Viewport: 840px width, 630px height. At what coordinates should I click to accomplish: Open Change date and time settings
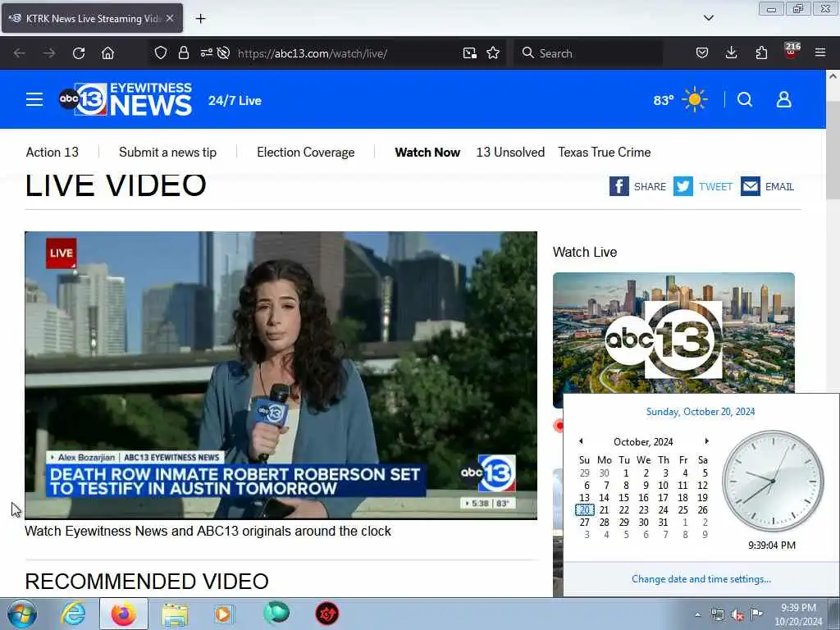pos(701,578)
